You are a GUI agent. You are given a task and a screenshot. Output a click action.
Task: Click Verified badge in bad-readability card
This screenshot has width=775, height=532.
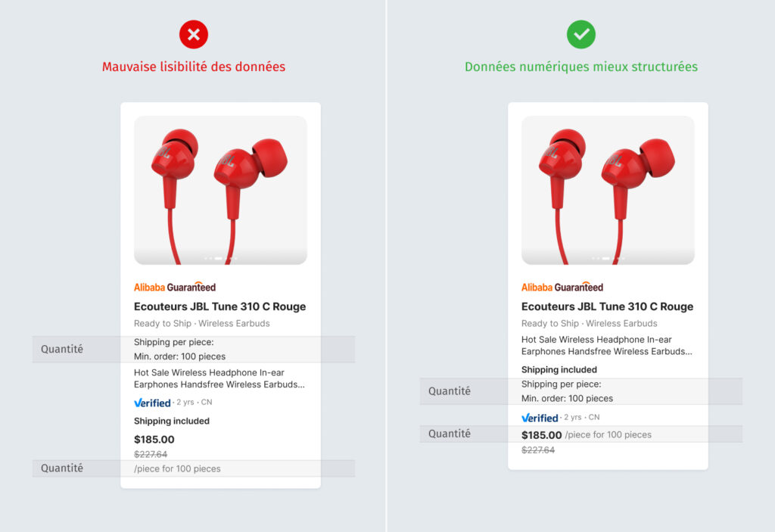tap(153, 403)
